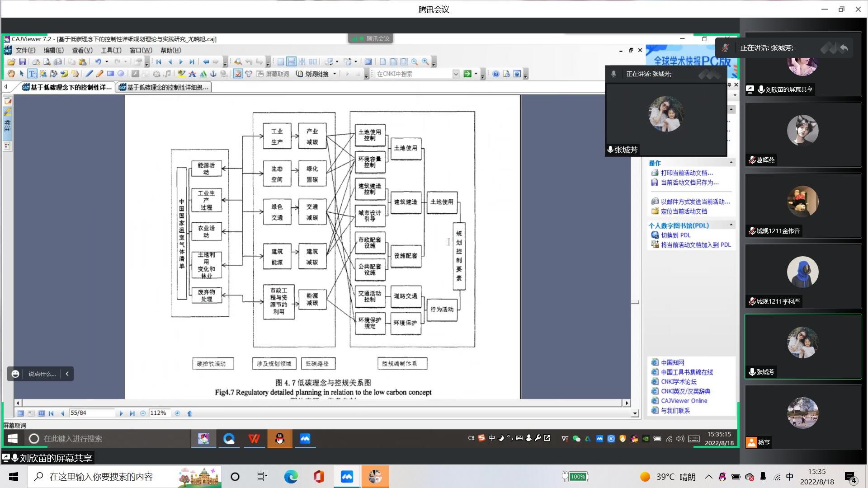Toggle the 屏幕取词 screen word capture
Image resolution: width=868 pixels, height=488 pixels.
click(x=273, y=74)
